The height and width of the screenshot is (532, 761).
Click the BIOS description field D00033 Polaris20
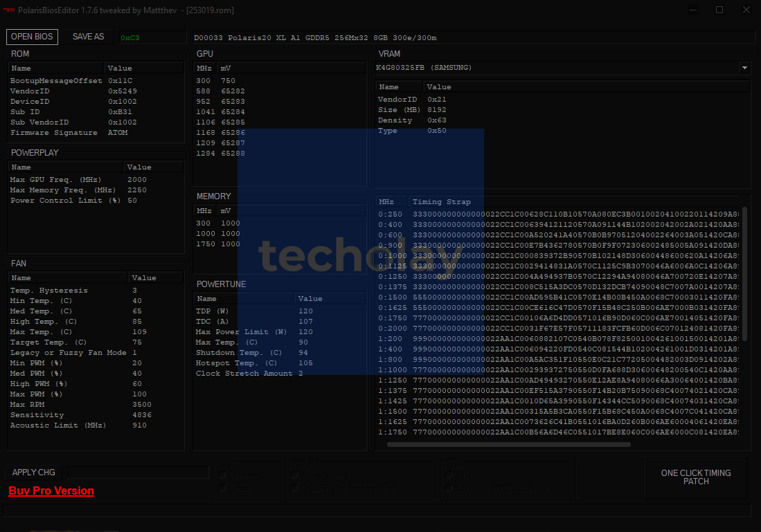(x=473, y=37)
